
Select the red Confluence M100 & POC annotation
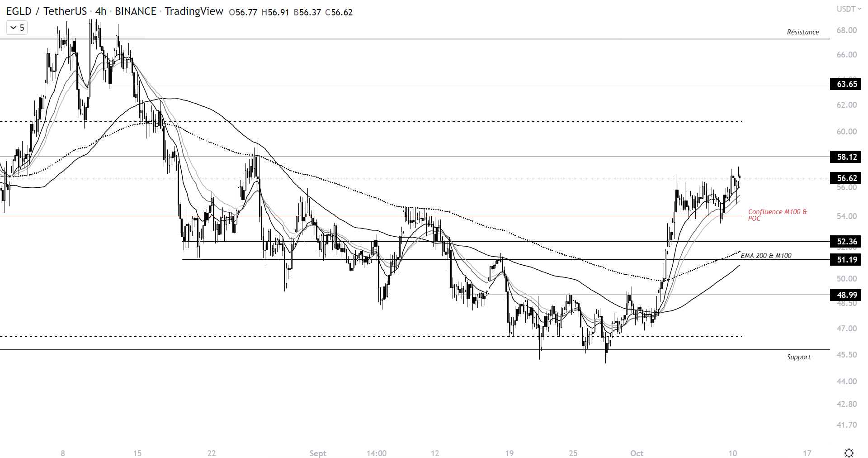click(x=777, y=215)
